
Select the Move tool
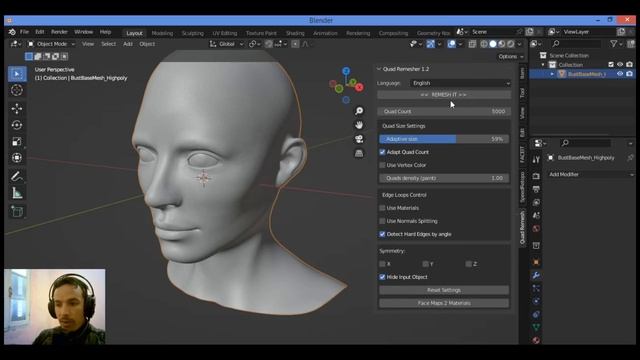click(17, 109)
